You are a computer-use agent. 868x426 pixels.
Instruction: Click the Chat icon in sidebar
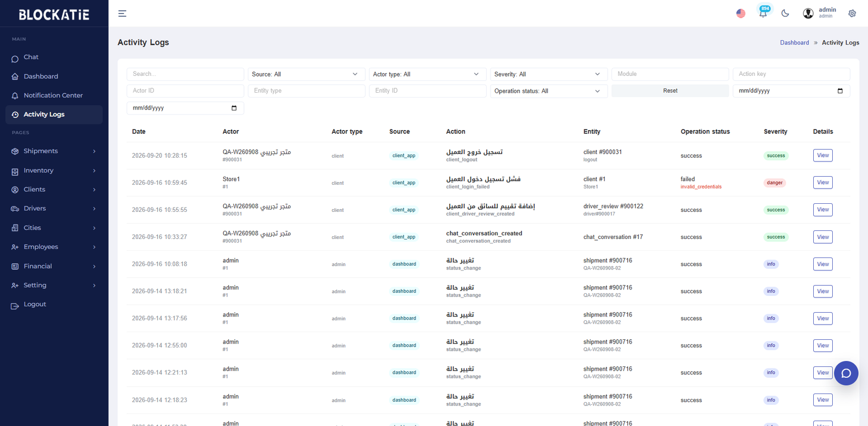point(15,58)
